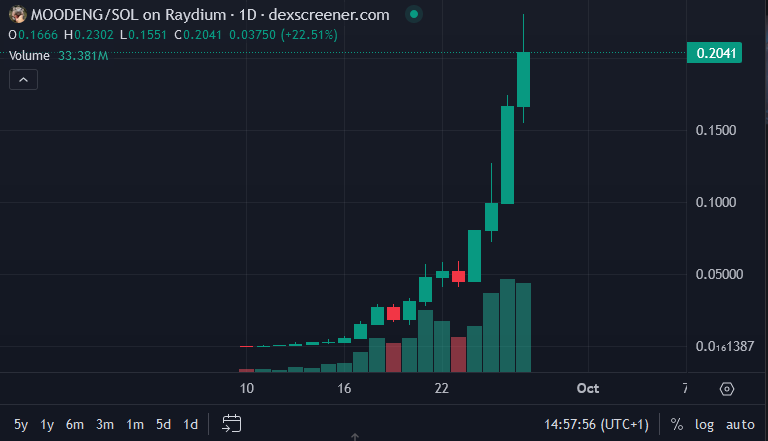
Task: Select the 5y time range
Action: click(21, 424)
